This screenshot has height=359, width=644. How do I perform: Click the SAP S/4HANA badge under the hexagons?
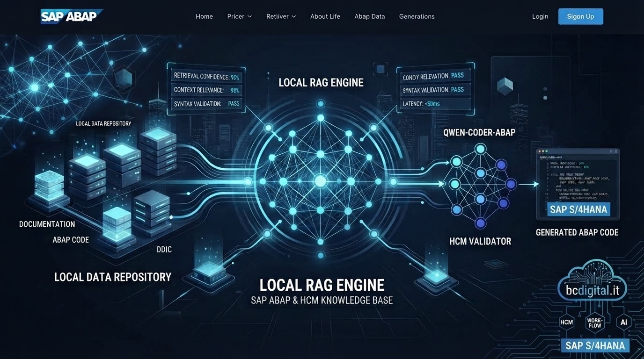pyautogui.click(x=595, y=346)
